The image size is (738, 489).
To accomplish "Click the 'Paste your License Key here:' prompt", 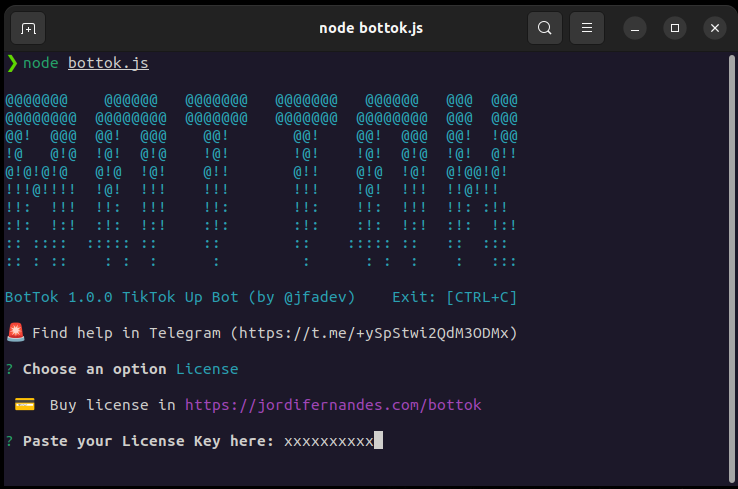I will 148,441.
